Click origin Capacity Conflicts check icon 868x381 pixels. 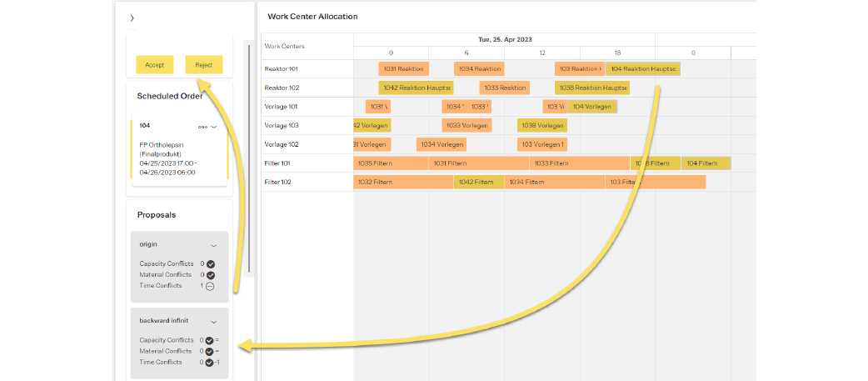[x=211, y=264]
